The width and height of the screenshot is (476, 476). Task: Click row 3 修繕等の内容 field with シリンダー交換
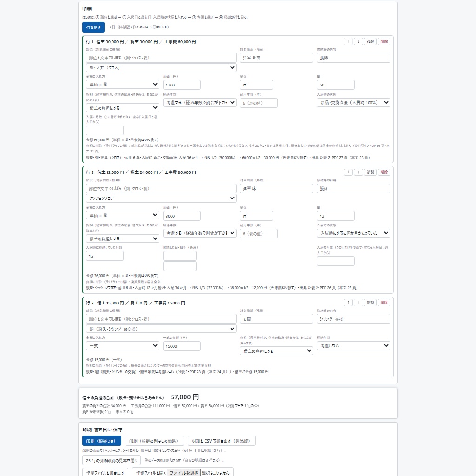pos(354,319)
